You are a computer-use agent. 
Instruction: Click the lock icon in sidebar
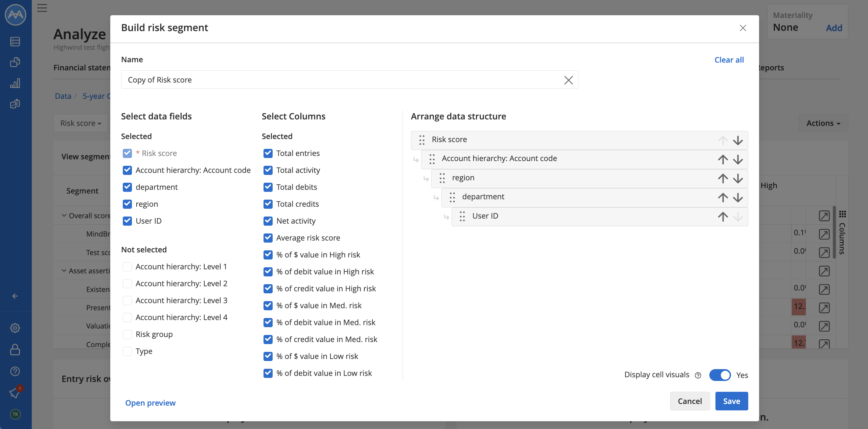coord(15,349)
